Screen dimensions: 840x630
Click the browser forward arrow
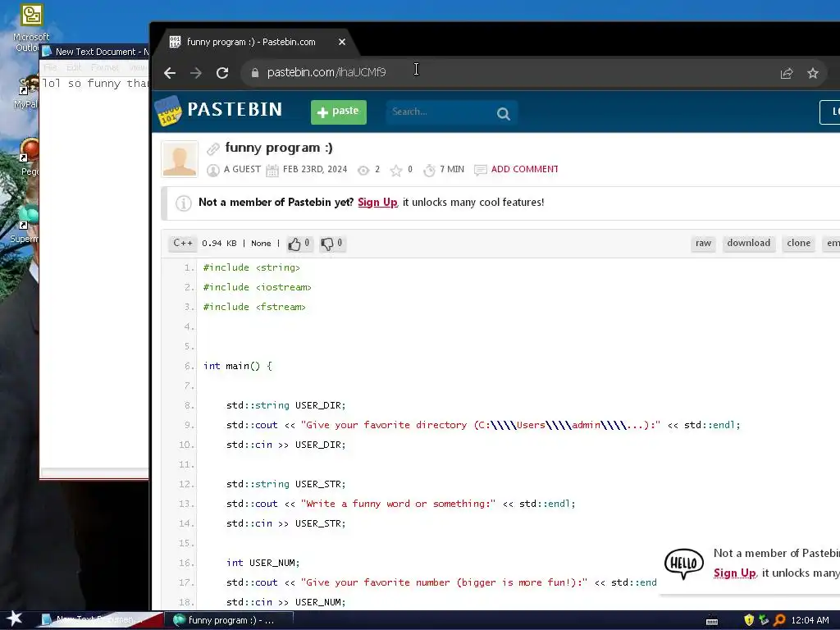click(196, 73)
